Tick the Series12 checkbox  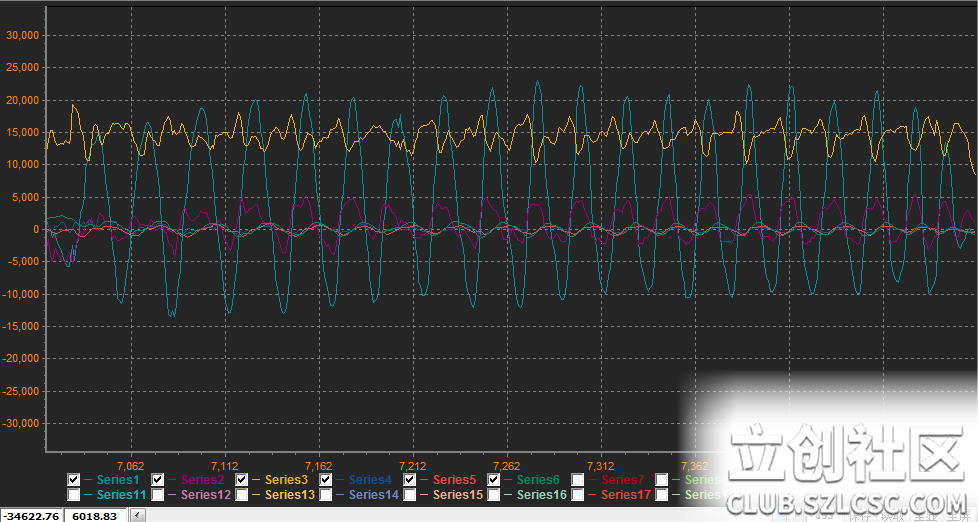(158, 495)
